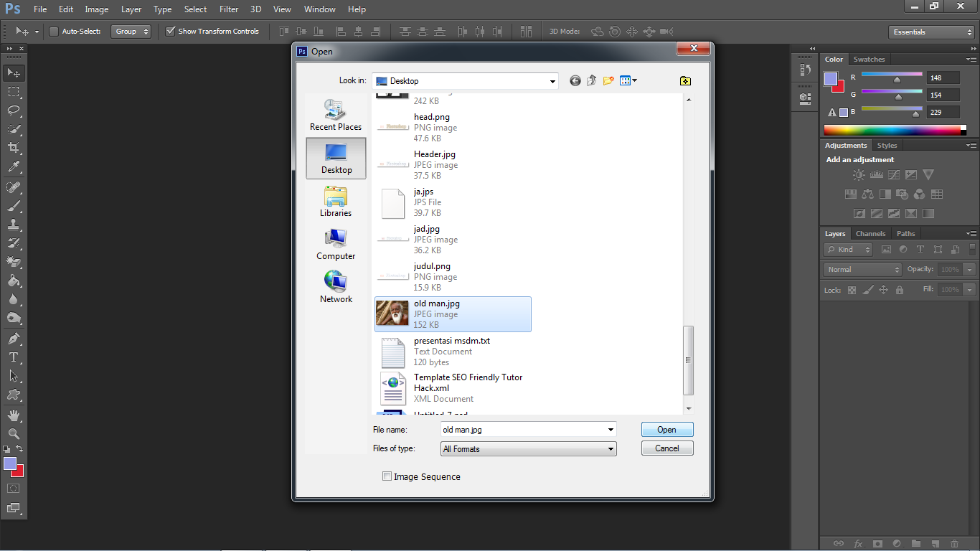980x551 pixels.
Task: Open the Normal blend mode dropdown
Action: [x=863, y=270]
